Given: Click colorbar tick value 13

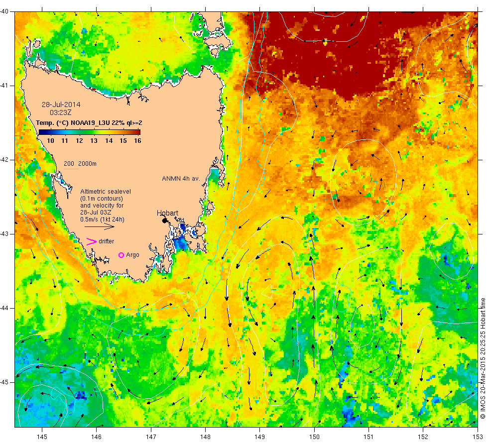Looking at the screenshot, I should click(94, 140).
